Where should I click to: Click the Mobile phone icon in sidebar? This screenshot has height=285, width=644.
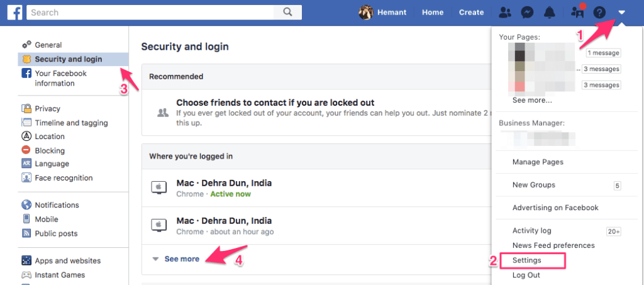click(x=26, y=220)
